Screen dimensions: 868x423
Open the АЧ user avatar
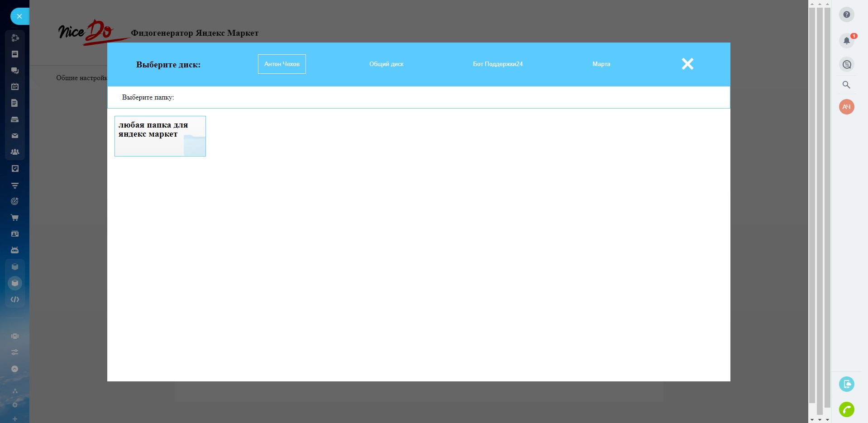[847, 107]
